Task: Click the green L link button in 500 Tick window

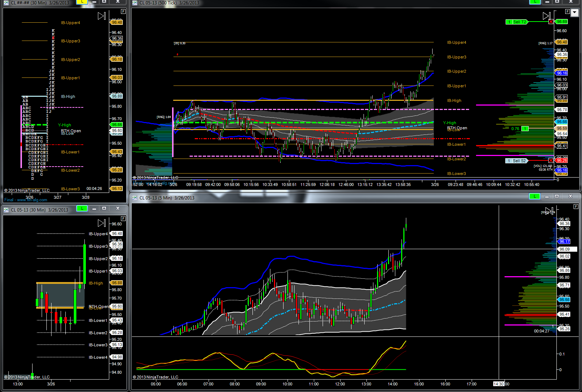Action: coord(535,2)
